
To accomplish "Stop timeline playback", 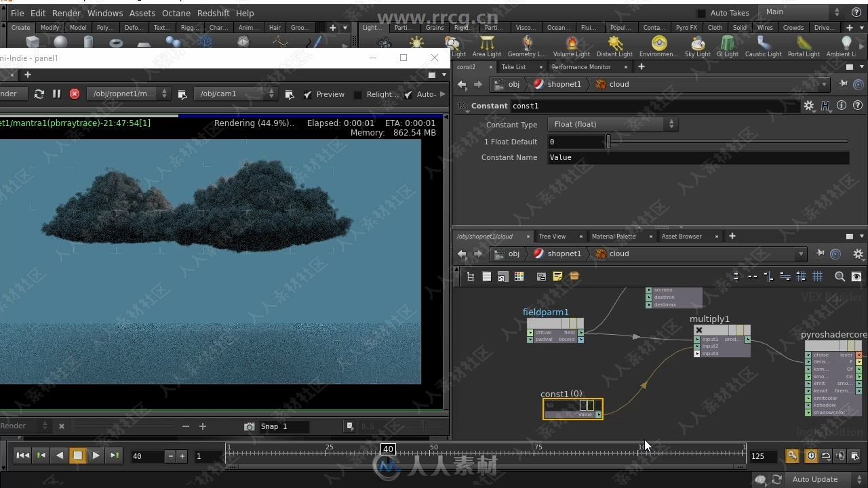I will [77, 455].
